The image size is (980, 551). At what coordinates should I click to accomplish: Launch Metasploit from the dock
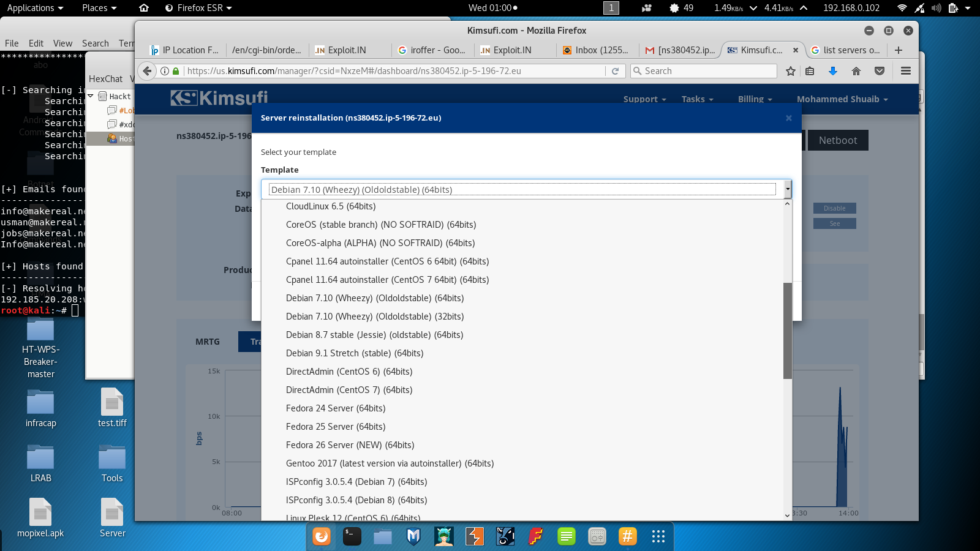(413, 536)
